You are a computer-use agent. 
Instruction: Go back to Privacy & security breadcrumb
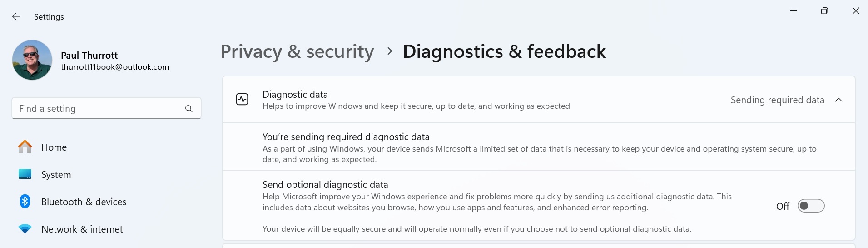click(x=297, y=51)
